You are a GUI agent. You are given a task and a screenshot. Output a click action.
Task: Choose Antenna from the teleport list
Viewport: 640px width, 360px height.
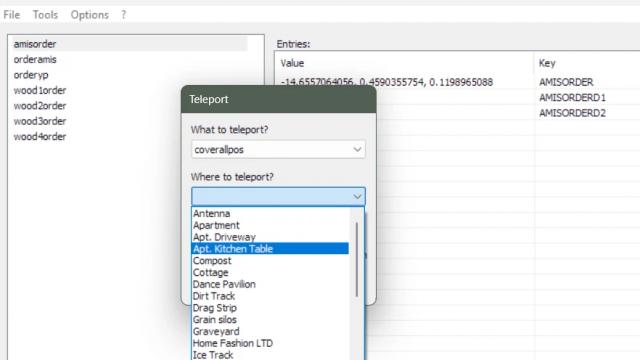click(x=270, y=213)
